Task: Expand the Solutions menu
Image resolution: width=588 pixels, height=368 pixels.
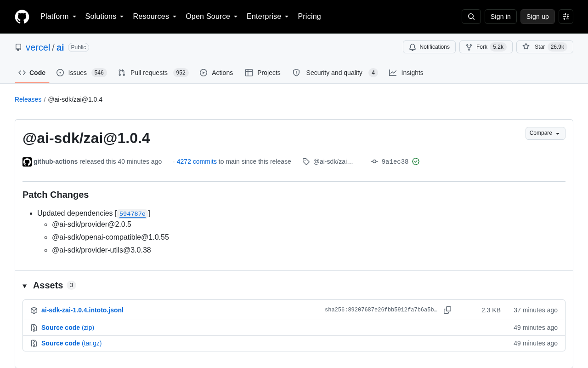Action: pos(105,17)
